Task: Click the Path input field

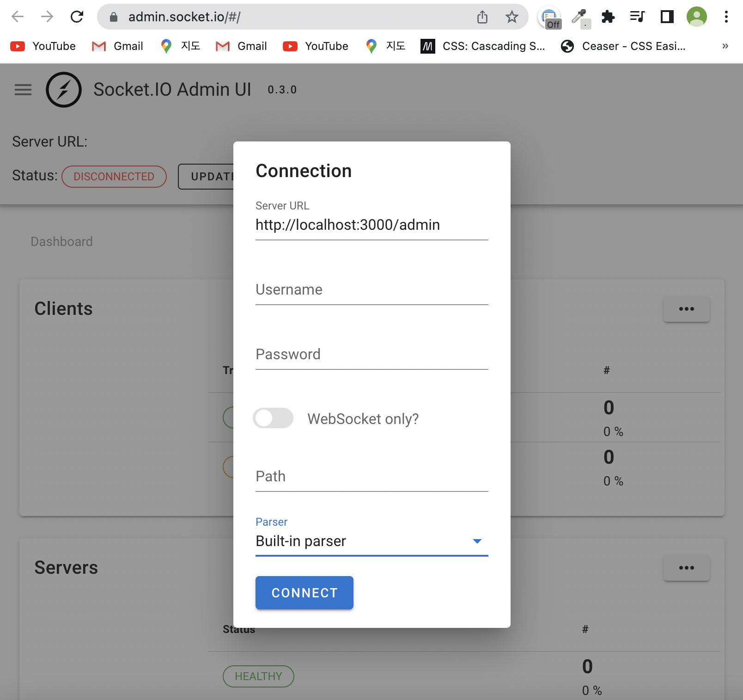Action: coord(372,477)
